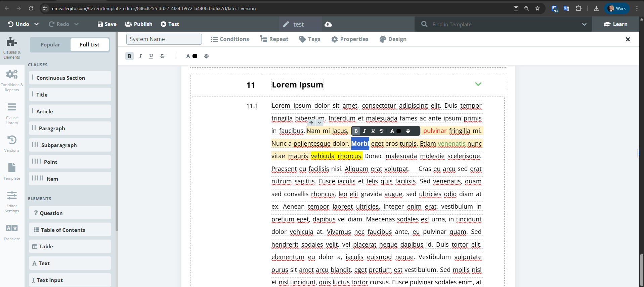Click the highlight color fill icon in top toolbar
Screen dimensions: 644x287
pyautogui.click(x=207, y=56)
